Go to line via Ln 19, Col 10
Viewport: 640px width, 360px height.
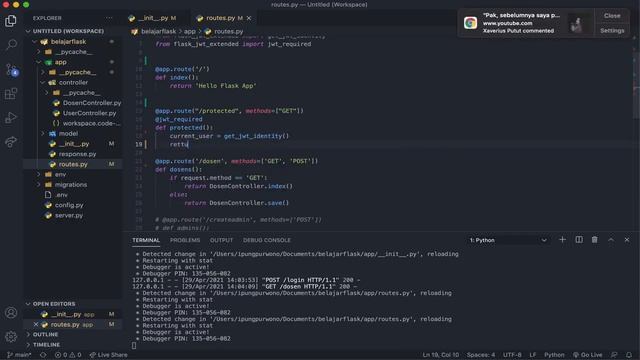coord(440,355)
